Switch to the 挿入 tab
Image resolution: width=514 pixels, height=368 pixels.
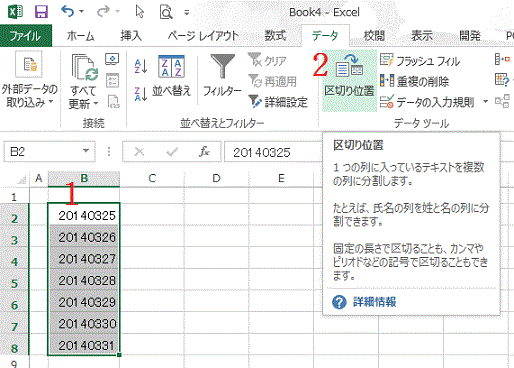131,36
